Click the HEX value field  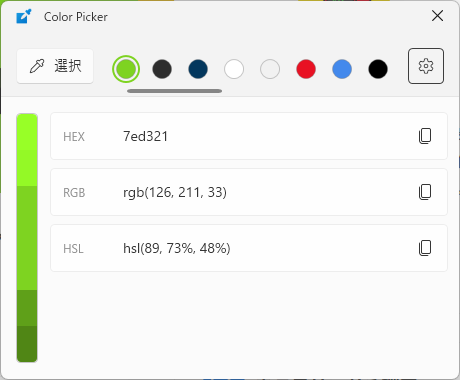pos(249,136)
